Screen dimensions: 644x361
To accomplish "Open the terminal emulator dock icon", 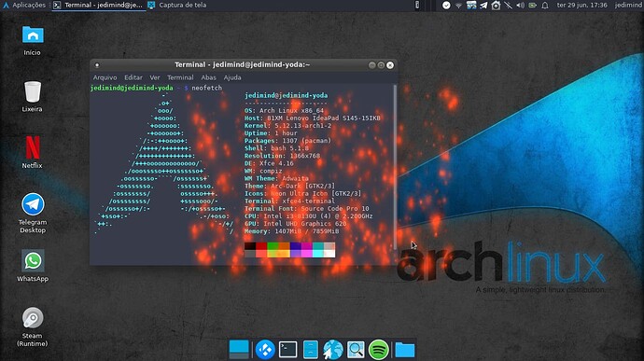I will [287, 350].
